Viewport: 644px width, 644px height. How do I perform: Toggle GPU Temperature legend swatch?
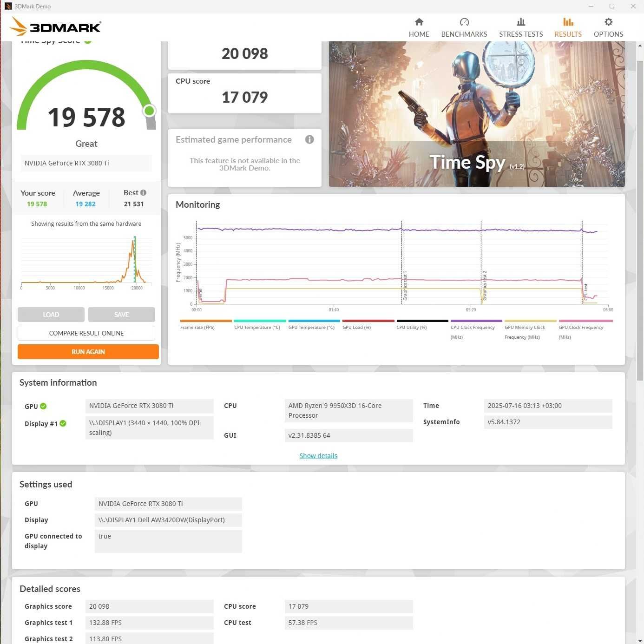coord(314,321)
